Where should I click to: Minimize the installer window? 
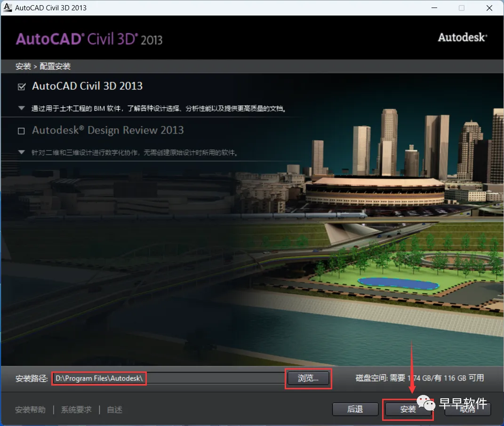point(434,8)
